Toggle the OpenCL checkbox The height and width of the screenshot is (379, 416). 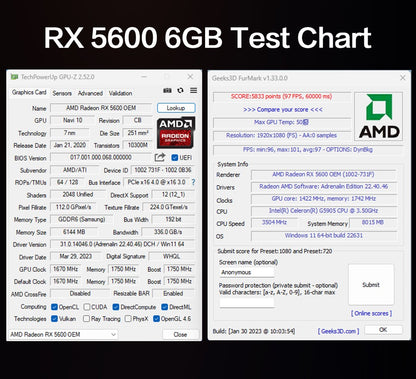[x=54, y=307]
